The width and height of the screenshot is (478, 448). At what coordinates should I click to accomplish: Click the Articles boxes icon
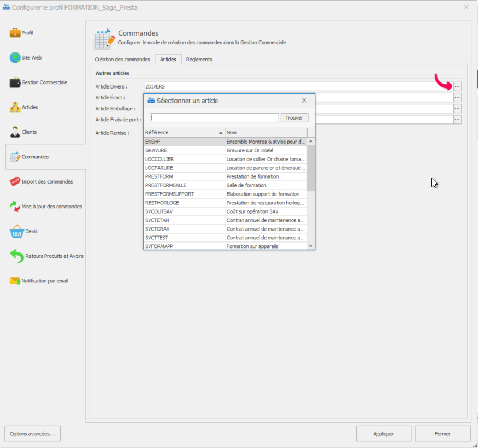[15, 107]
